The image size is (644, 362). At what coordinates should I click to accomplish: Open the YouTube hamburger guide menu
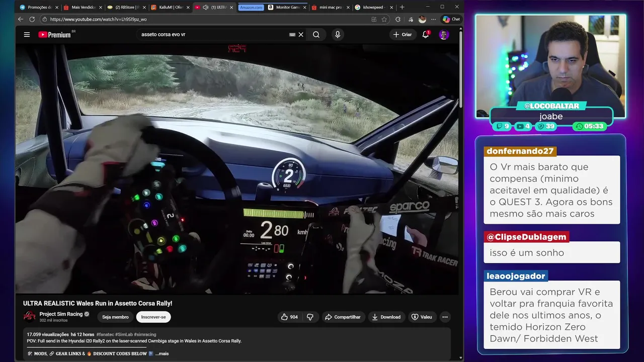(27, 35)
